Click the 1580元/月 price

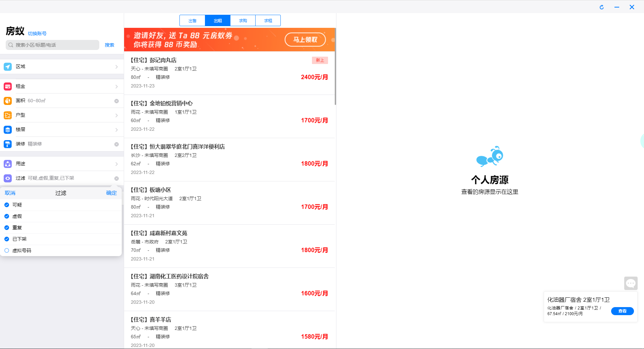tap(314, 337)
